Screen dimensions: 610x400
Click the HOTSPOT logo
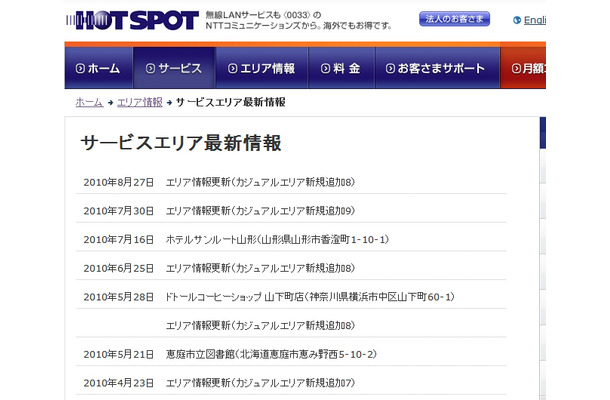point(132,20)
